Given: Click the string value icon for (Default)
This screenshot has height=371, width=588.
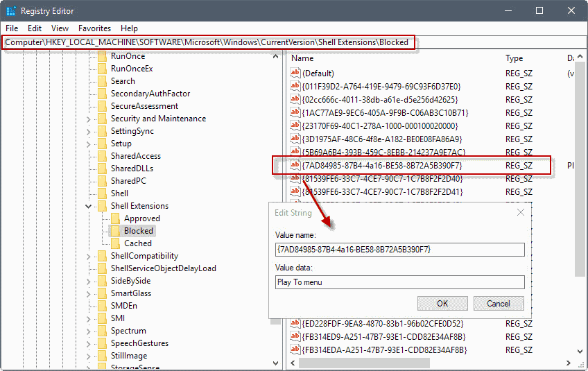Looking at the screenshot, I should tap(295, 73).
